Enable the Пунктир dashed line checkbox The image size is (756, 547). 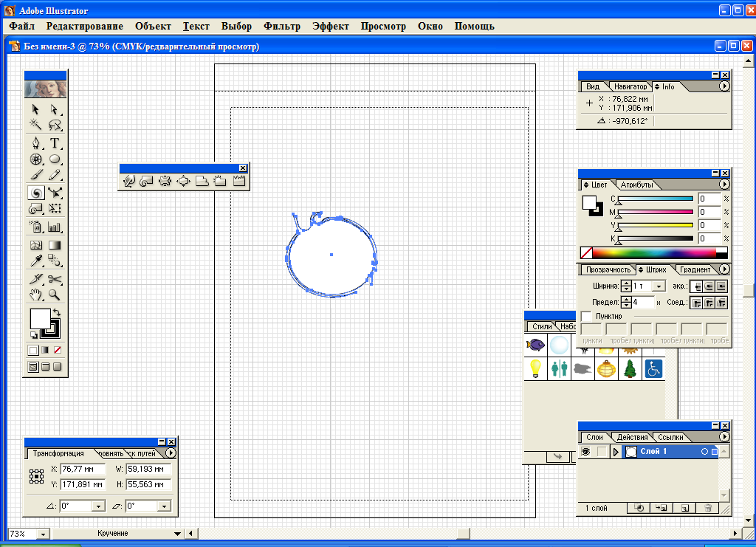point(586,316)
